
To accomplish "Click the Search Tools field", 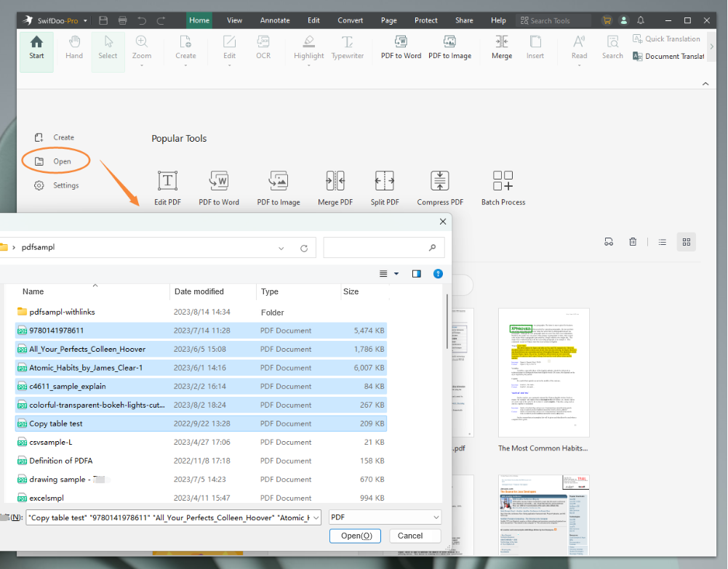I will pyautogui.click(x=553, y=20).
